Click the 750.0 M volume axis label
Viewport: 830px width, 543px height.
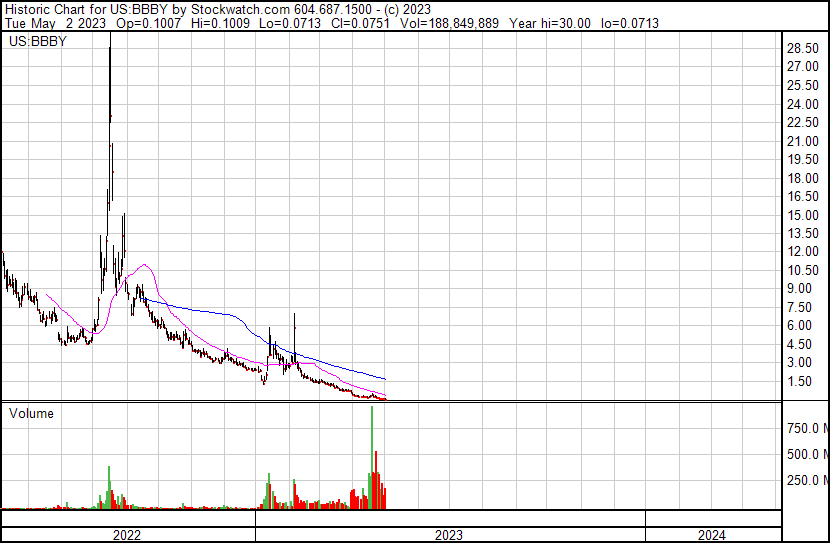click(808, 428)
